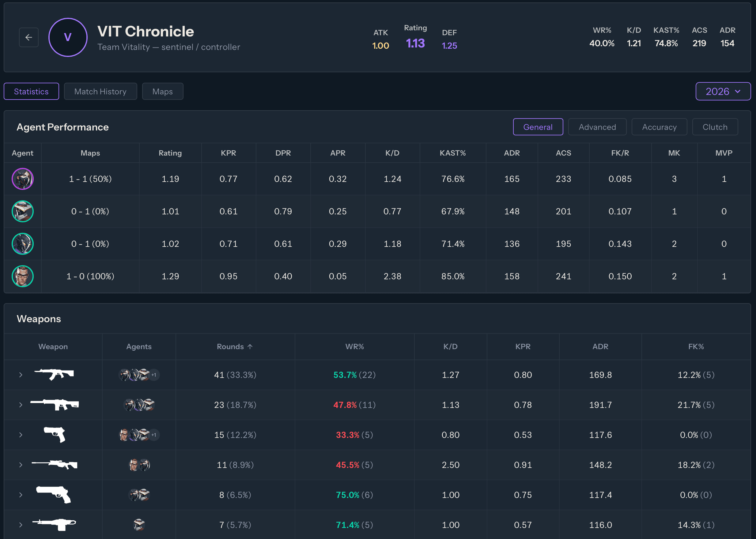Viewport: 756px width, 539px height.
Task: Sort weapons table by ADR column
Action: coord(600,346)
